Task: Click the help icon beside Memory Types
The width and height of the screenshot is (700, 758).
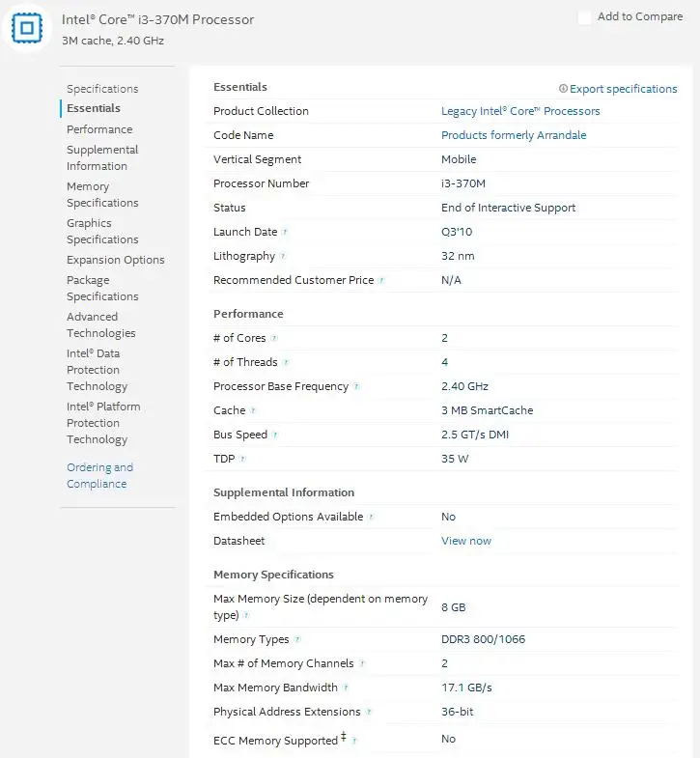Action: 296,639
